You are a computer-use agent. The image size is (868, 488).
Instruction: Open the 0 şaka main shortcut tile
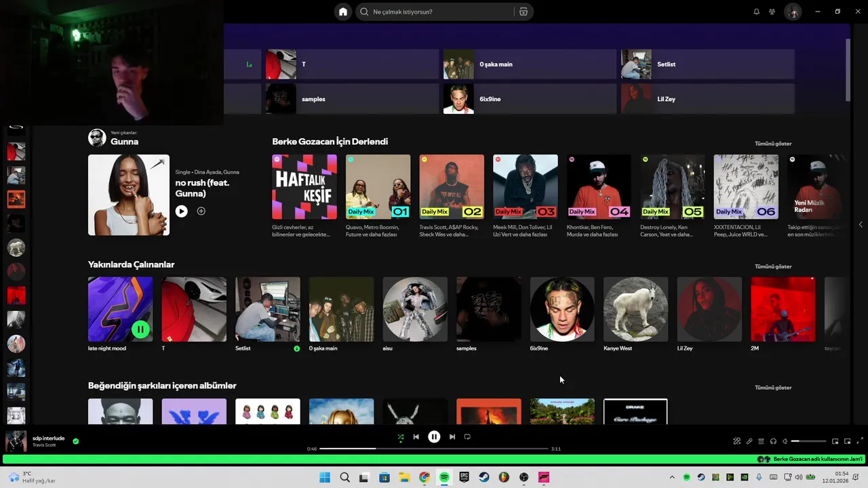(x=530, y=64)
